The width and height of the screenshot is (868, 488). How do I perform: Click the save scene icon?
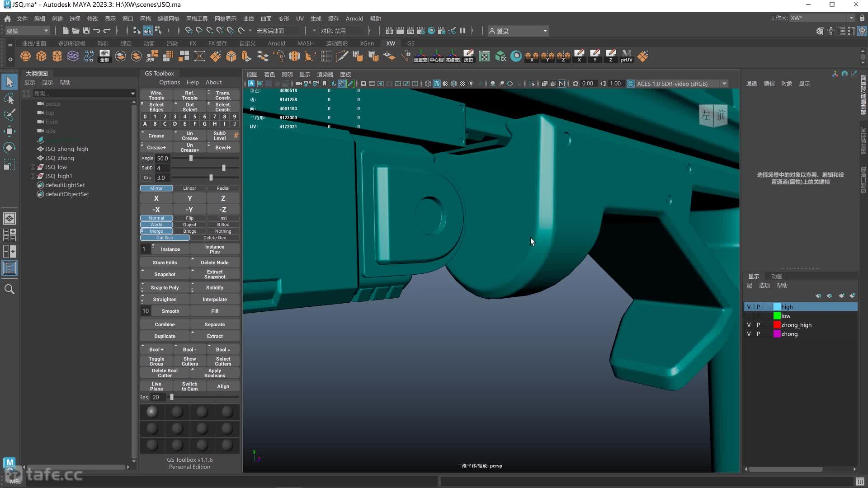86,31
